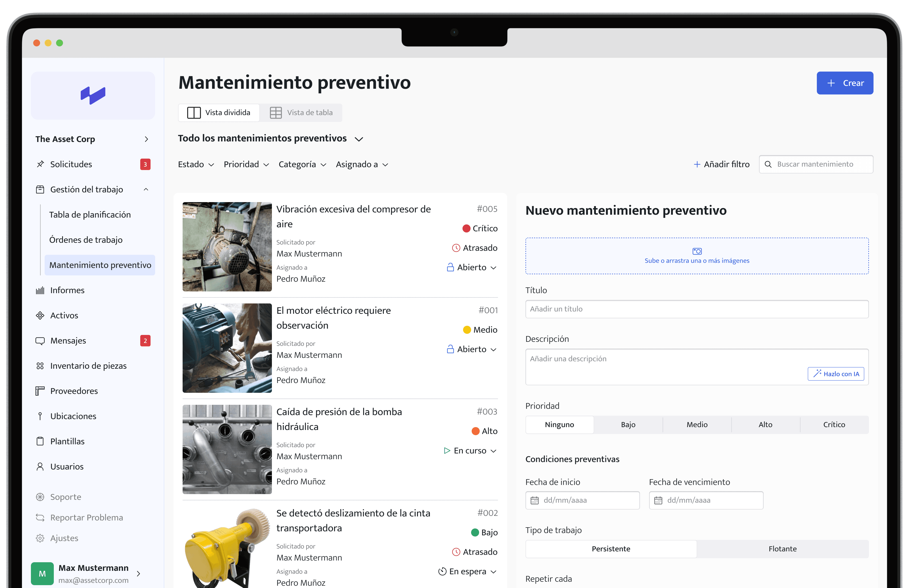Set priority to Alto in the form
This screenshot has height=588, width=909.
point(766,425)
